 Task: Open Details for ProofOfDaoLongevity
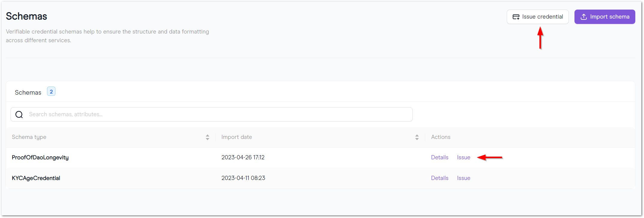click(440, 158)
